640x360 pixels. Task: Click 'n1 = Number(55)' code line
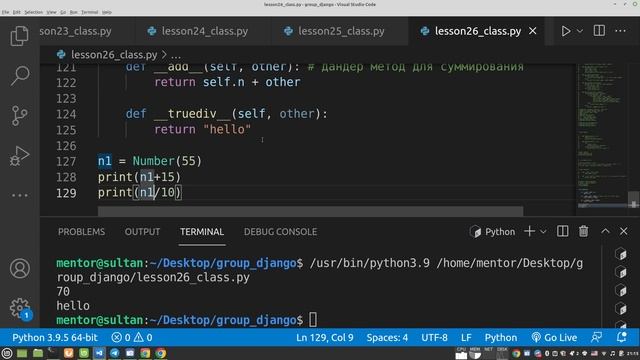(x=149, y=161)
